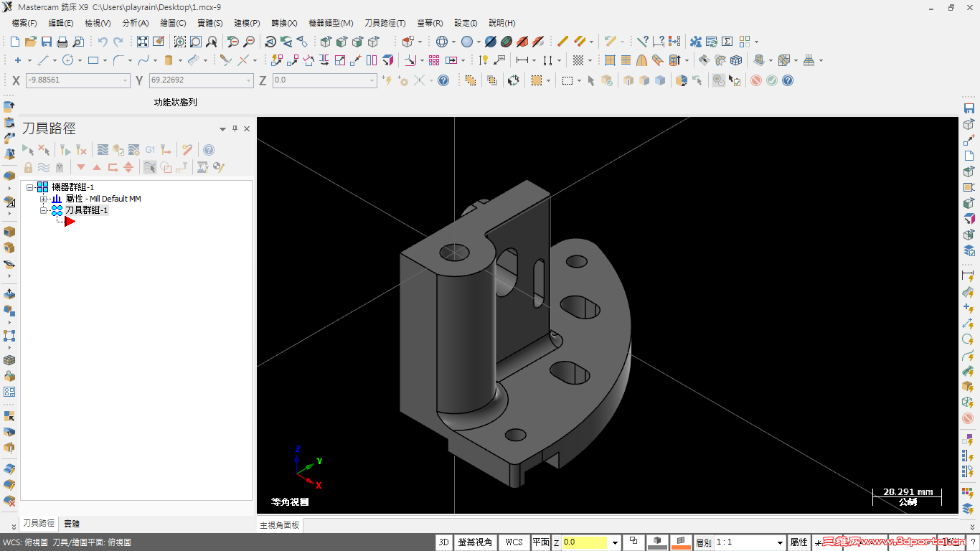Select the create point tool
Image resolution: width=980 pixels, height=551 pixels.
pos(18,60)
